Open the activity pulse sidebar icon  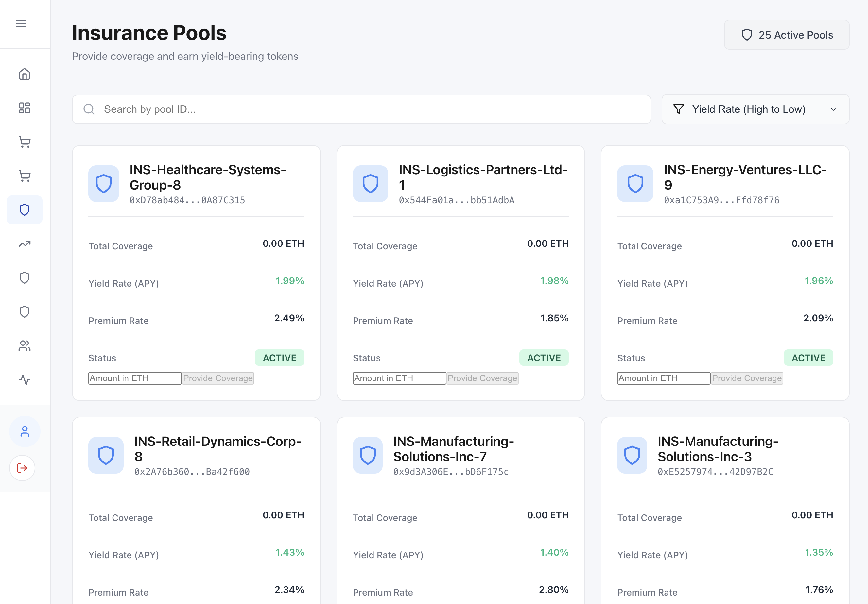[25, 380]
